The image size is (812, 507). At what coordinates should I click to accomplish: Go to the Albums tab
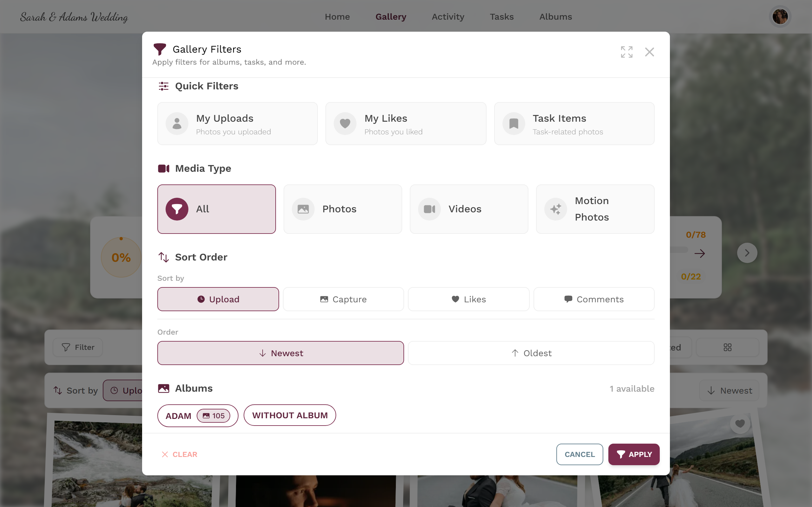coord(556,17)
